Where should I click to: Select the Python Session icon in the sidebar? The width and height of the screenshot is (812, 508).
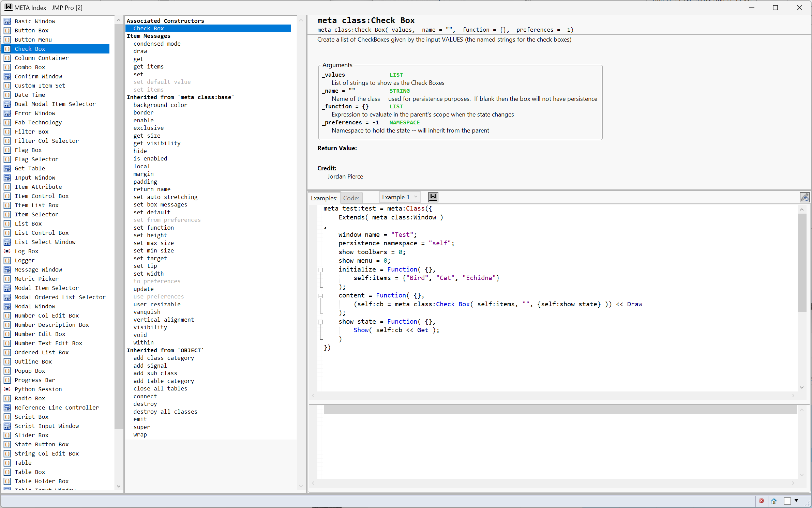pos(7,389)
